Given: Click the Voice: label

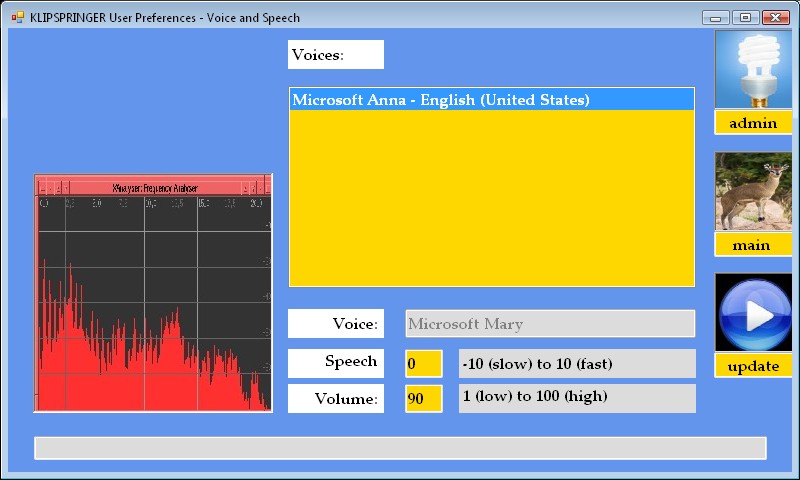Looking at the screenshot, I should click(x=336, y=323).
